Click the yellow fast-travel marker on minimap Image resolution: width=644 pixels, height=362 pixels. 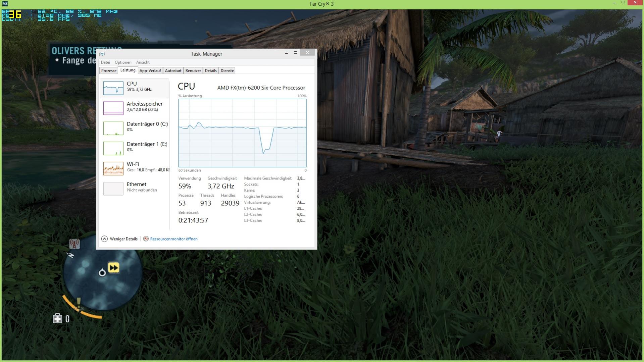point(114,268)
